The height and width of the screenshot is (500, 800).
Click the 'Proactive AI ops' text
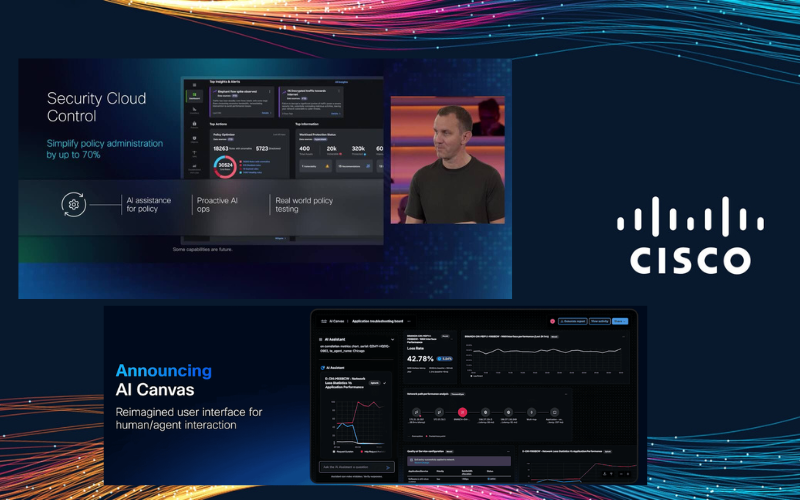pos(217,205)
